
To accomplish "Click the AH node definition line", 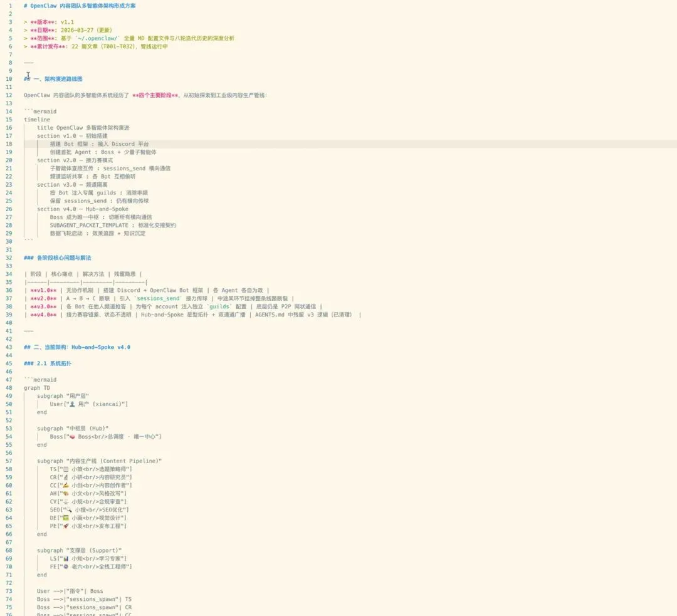I will tap(88, 493).
